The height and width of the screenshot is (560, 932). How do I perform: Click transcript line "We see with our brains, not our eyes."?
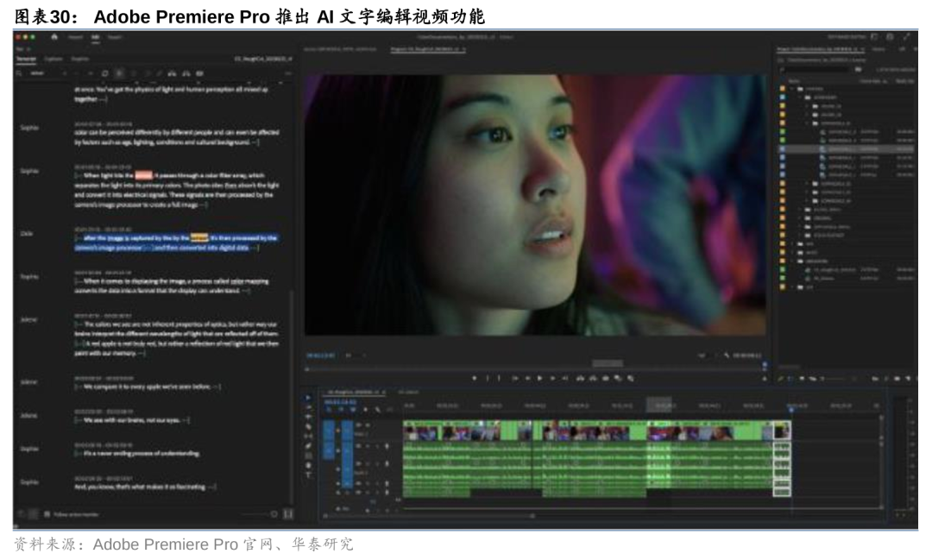pos(134,420)
